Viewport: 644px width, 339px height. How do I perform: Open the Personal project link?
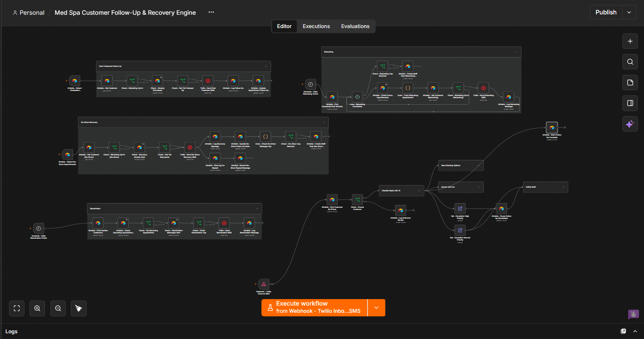(x=28, y=13)
